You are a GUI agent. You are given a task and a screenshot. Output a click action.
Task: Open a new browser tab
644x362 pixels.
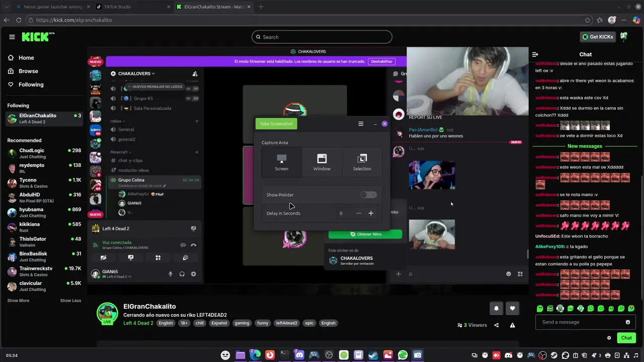[261, 7]
